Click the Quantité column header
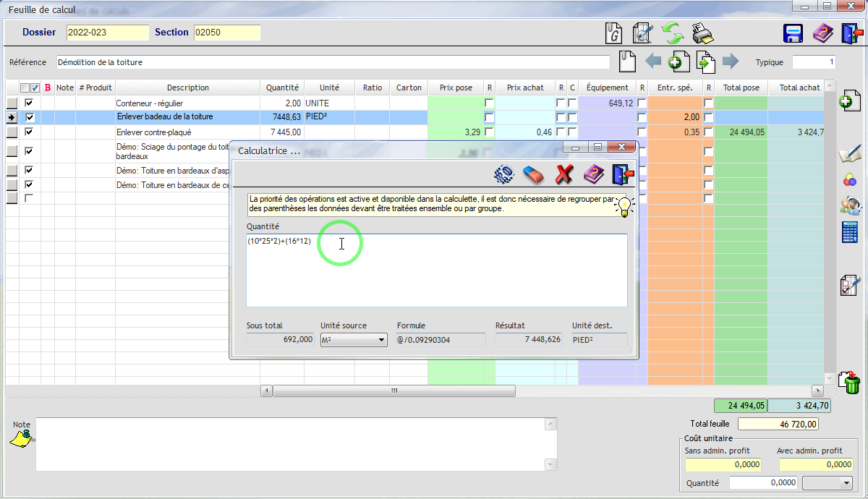The height and width of the screenshot is (499, 868). 282,88
